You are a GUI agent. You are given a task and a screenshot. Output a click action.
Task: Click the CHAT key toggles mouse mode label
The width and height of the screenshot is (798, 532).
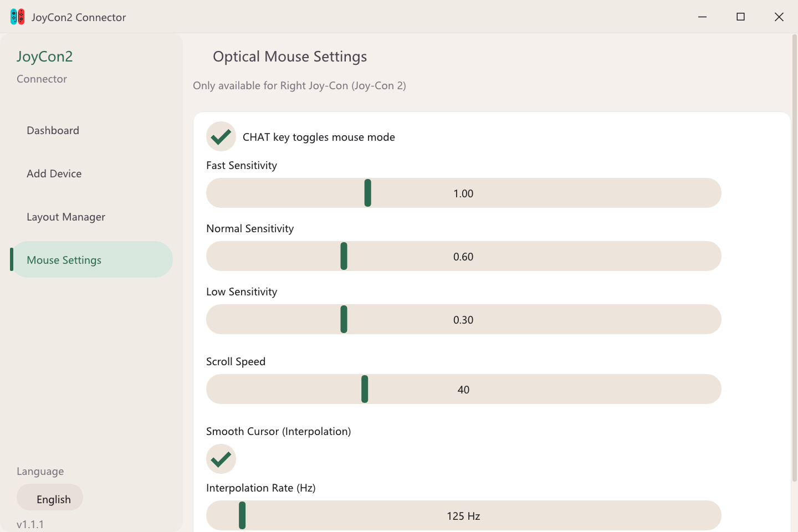pyautogui.click(x=319, y=137)
